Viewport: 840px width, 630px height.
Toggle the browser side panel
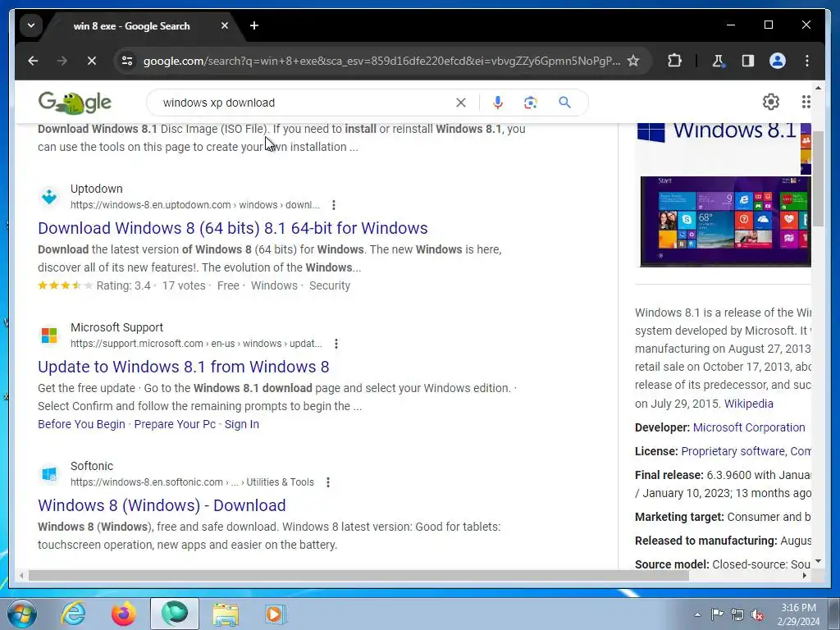(x=748, y=61)
